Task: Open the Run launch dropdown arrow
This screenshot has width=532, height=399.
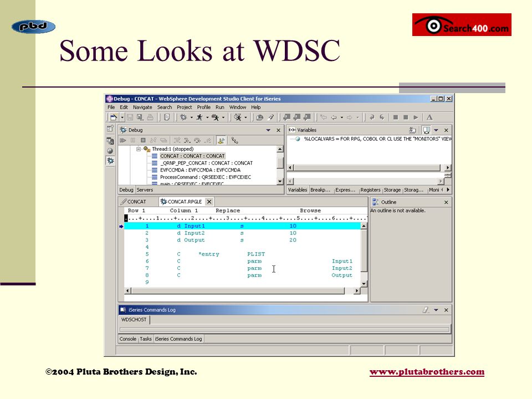Action: click(x=207, y=117)
